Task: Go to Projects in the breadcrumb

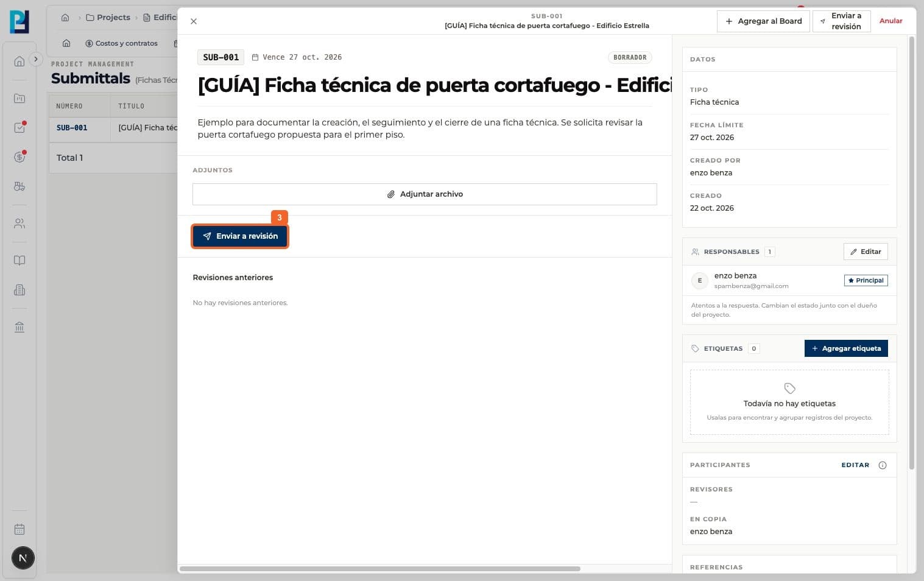Action: (108, 18)
